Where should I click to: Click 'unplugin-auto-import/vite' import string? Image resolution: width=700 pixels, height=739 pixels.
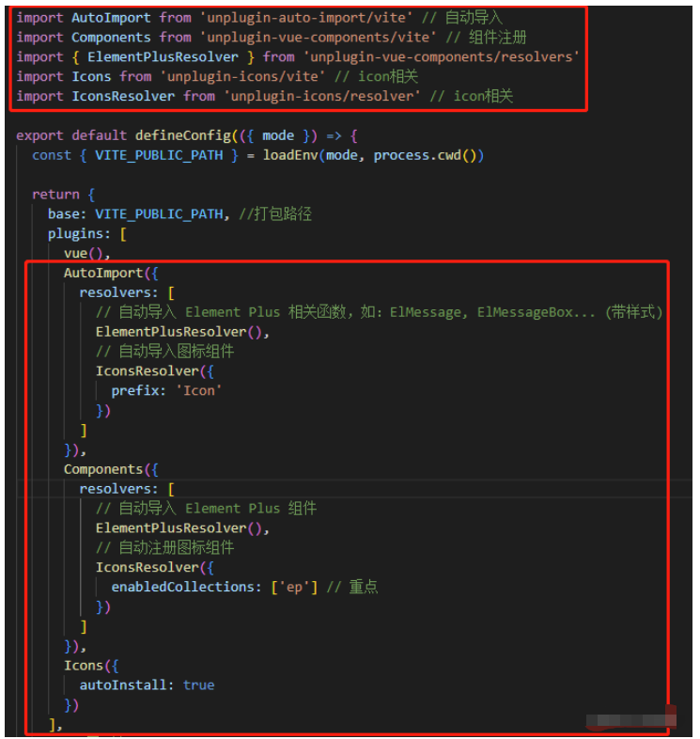[306, 18]
